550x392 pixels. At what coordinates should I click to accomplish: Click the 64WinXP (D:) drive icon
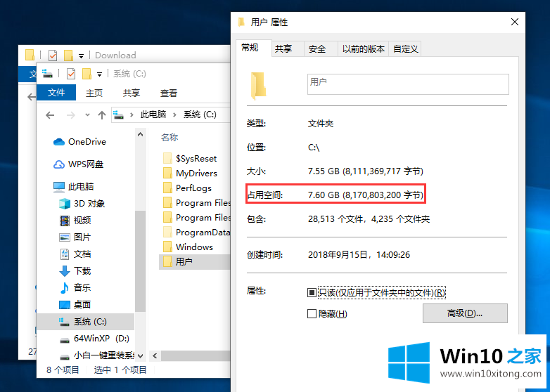tap(65, 340)
